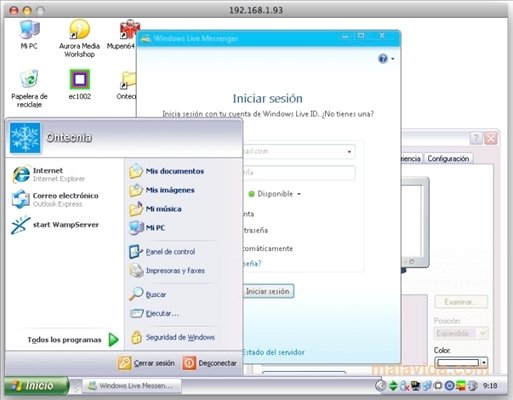Open Mi PC in the Start menu
This screenshot has width=513, height=400.
[147, 228]
